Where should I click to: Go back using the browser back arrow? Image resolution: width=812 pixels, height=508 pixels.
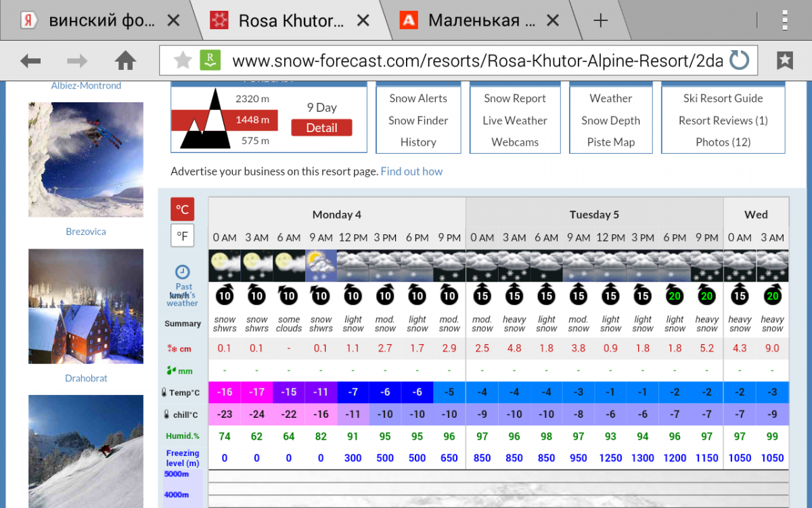click(30, 61)
